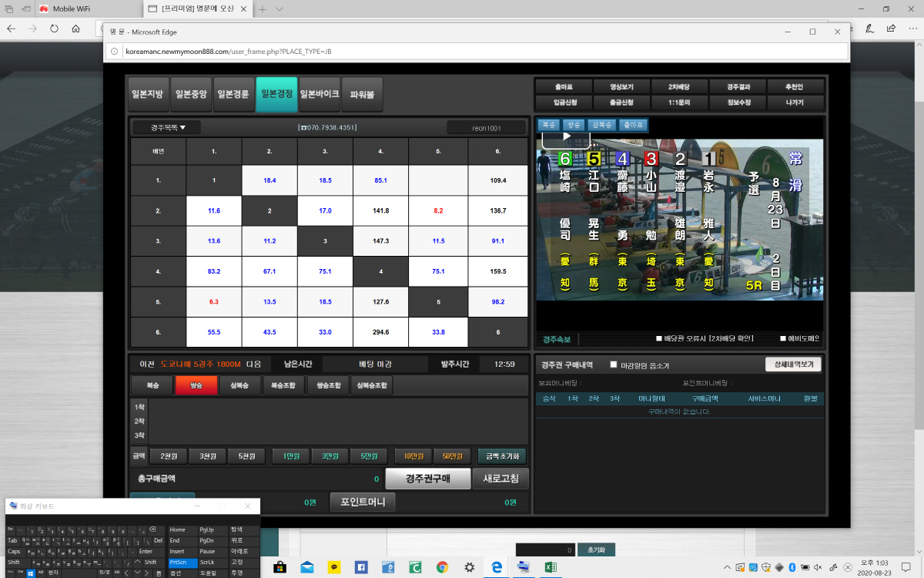
Task: Launch KakaoTalk from the taskbar
Action: (x=333, y=567)
